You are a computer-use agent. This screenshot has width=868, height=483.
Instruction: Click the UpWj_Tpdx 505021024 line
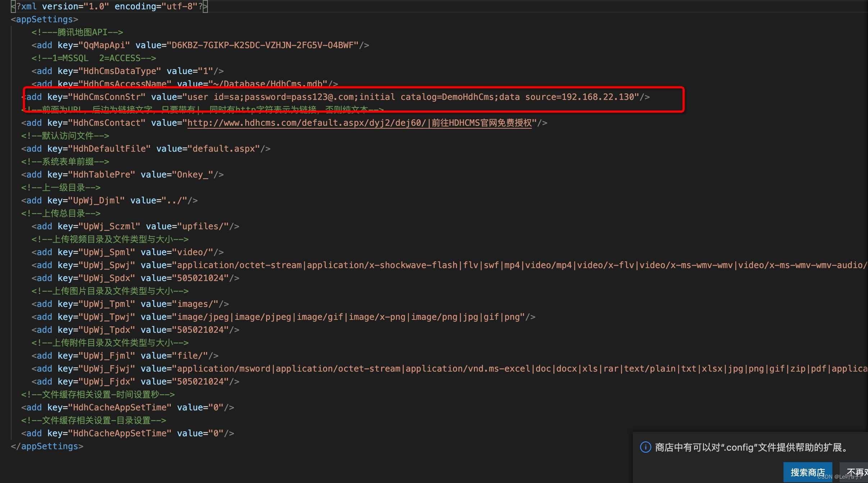136,330
